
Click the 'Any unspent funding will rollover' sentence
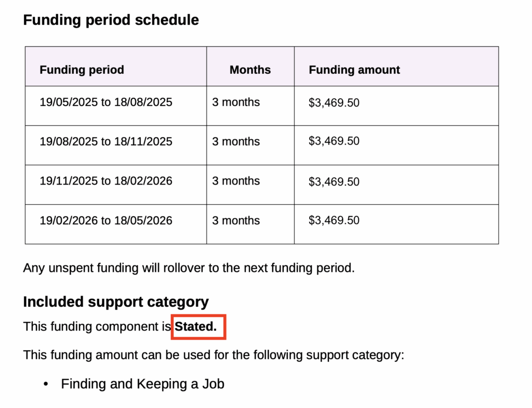pos(189,268)
